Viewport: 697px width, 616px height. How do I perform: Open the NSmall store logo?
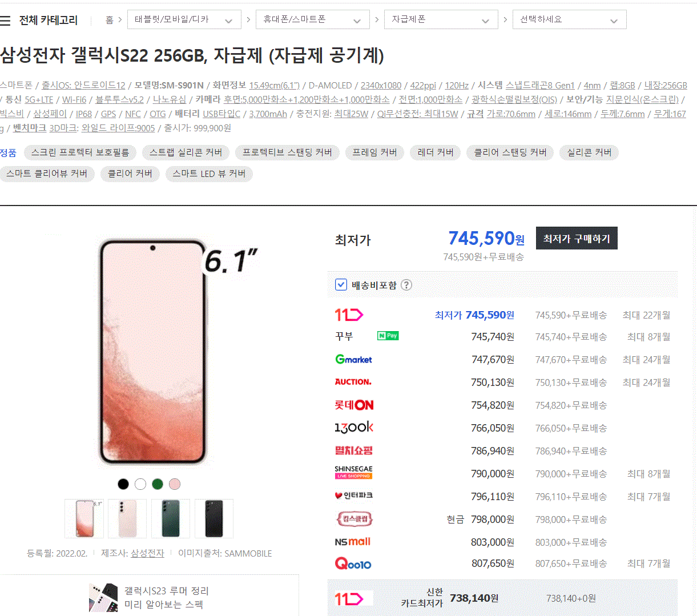coord(353,542)
